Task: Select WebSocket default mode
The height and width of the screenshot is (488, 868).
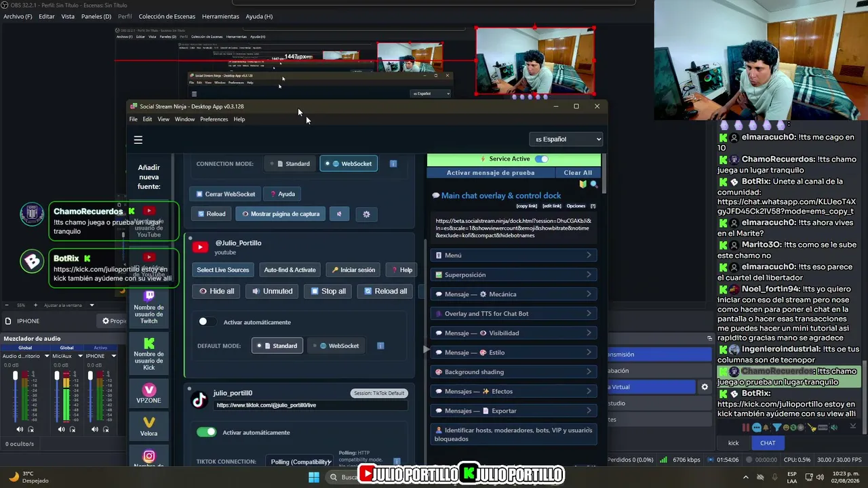Action: click(336, 346)
